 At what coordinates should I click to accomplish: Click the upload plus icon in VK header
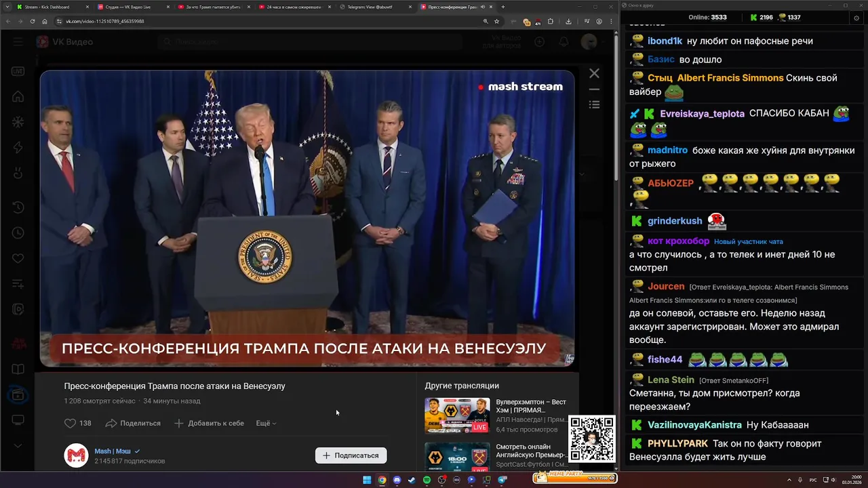click(539, 42)
